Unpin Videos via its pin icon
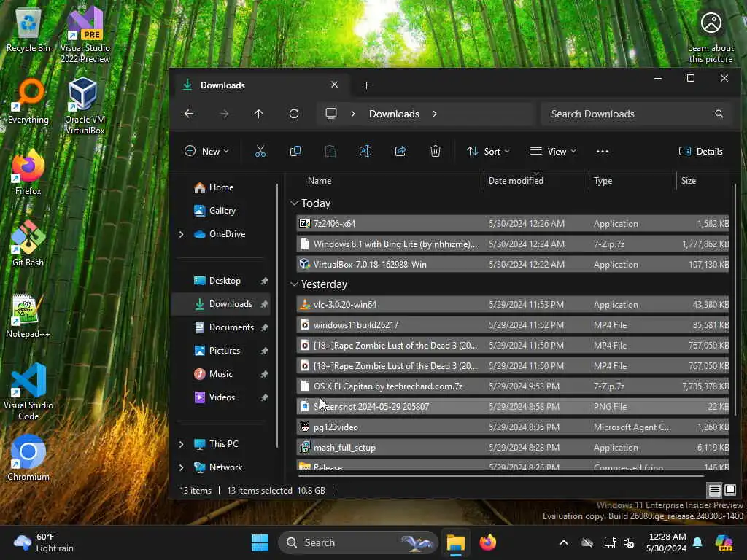Screen dimensions: 747x560 tap(264, 397)
